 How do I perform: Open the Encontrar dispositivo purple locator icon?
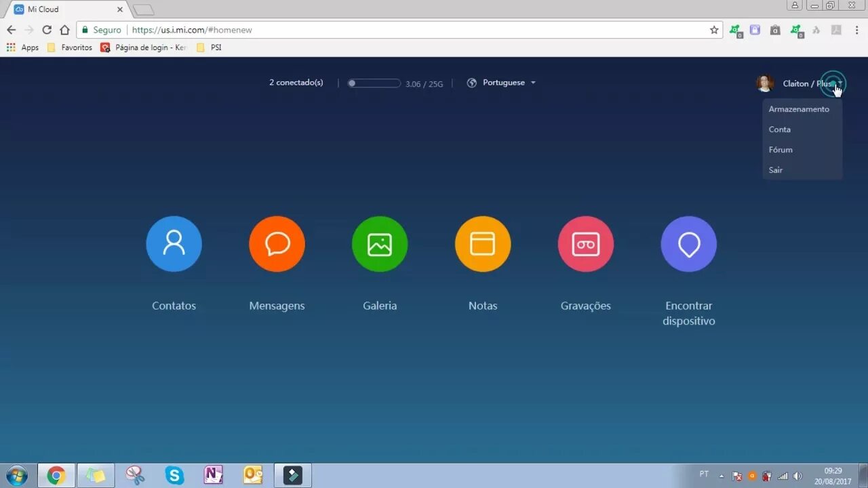[x=689, y=244]
